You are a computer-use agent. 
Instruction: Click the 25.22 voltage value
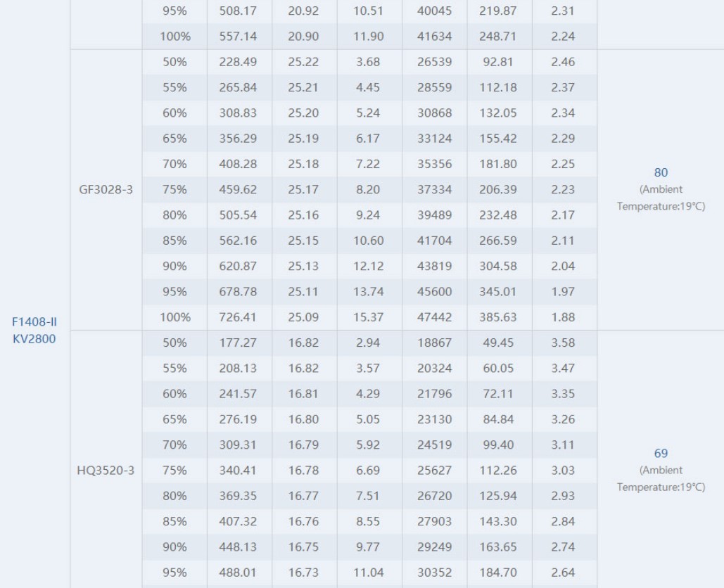[x=303, y=62]
